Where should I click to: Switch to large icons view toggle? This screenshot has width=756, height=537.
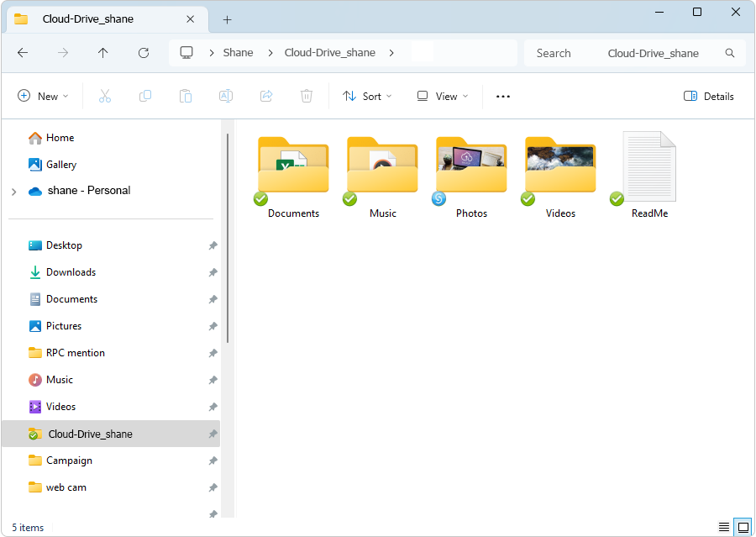click(743, 527)
